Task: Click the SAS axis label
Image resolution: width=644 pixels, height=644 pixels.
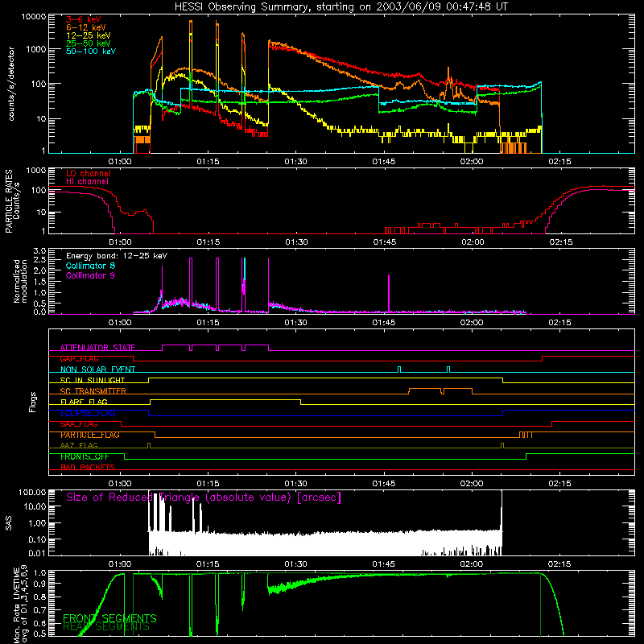Action: 8,523
